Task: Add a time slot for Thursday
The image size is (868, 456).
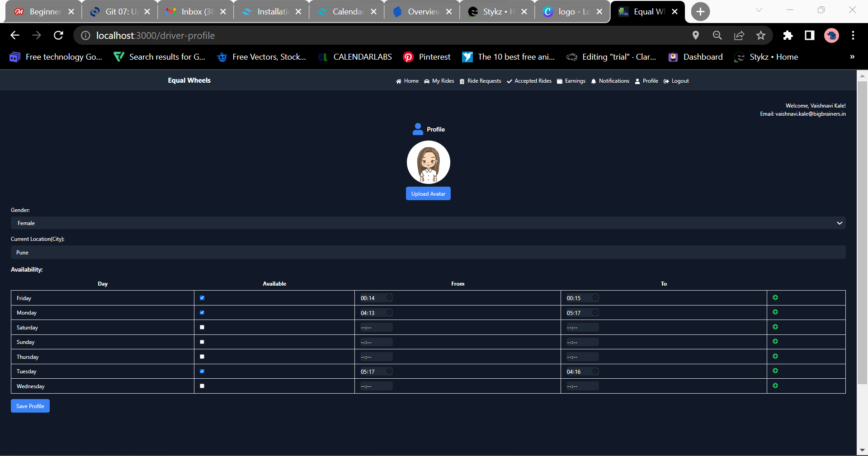Action: pyautogui.click(x=775, y=356)
